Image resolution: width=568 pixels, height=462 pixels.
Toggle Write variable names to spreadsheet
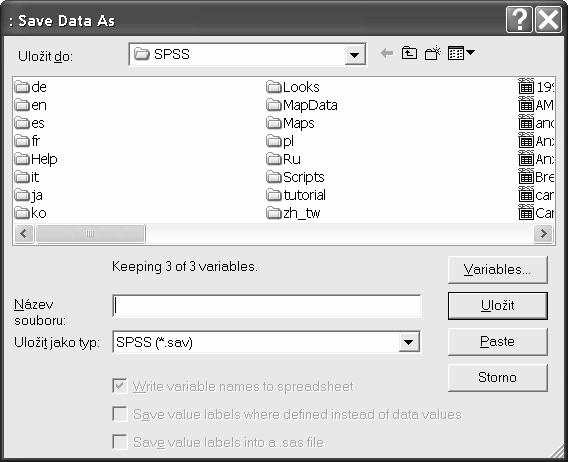point(120,386)
